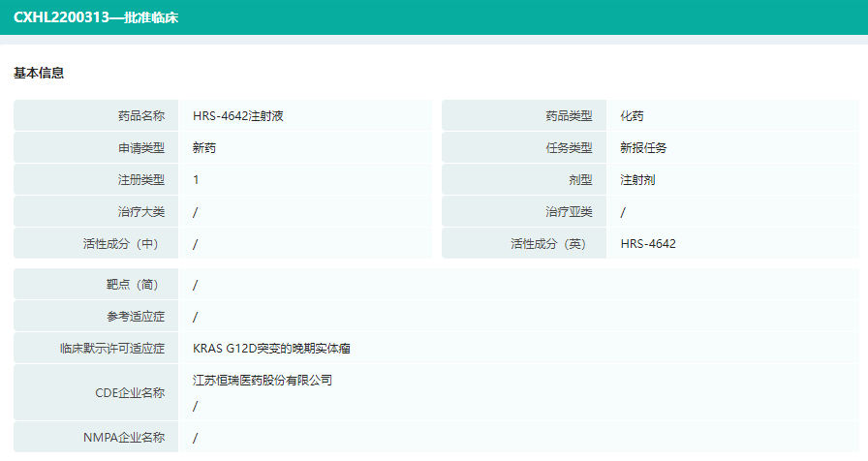The image size is (868, 461).
Task: Click the 治疗大类 label
Action: [141, 212]
